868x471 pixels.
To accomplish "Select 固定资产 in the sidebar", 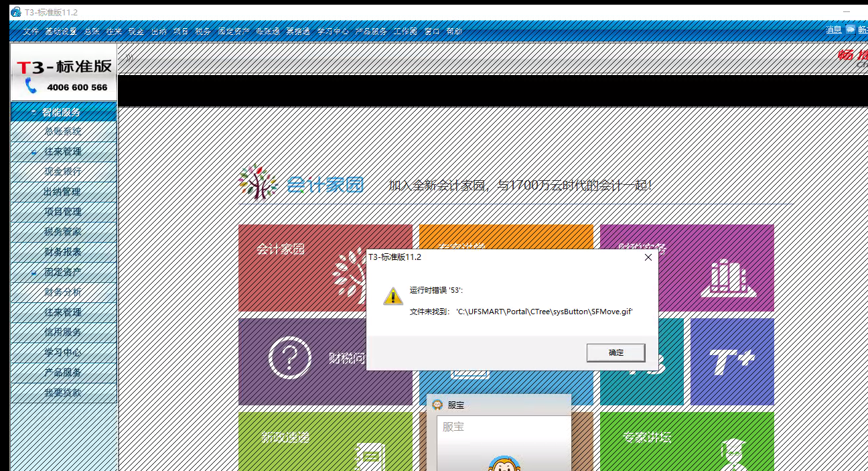I will pyautogui.click(x=63, y=272).
